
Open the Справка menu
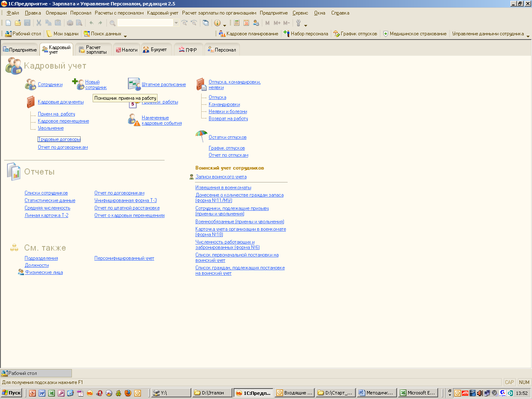point(340,13)
